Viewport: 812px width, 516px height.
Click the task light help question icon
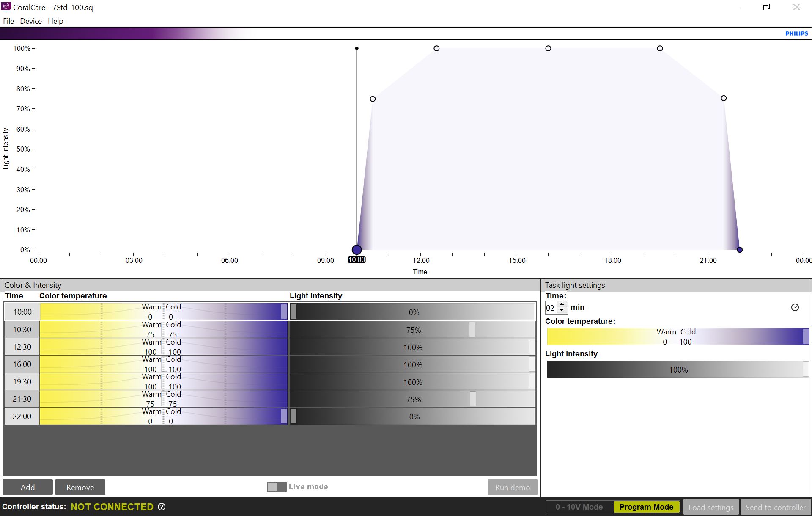coord(795,307)
